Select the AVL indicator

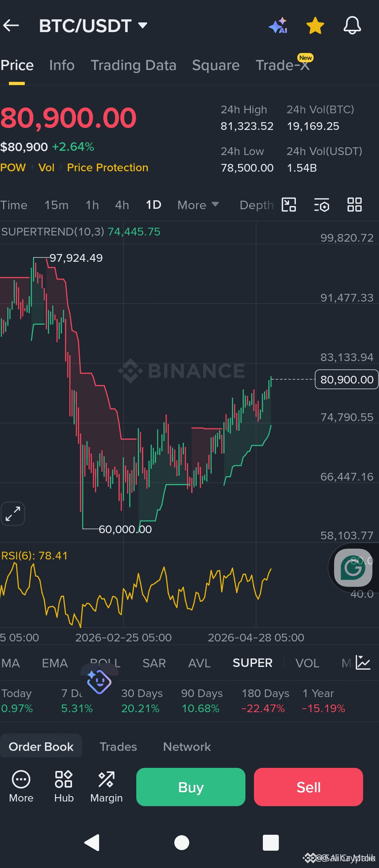coord(199,663)
